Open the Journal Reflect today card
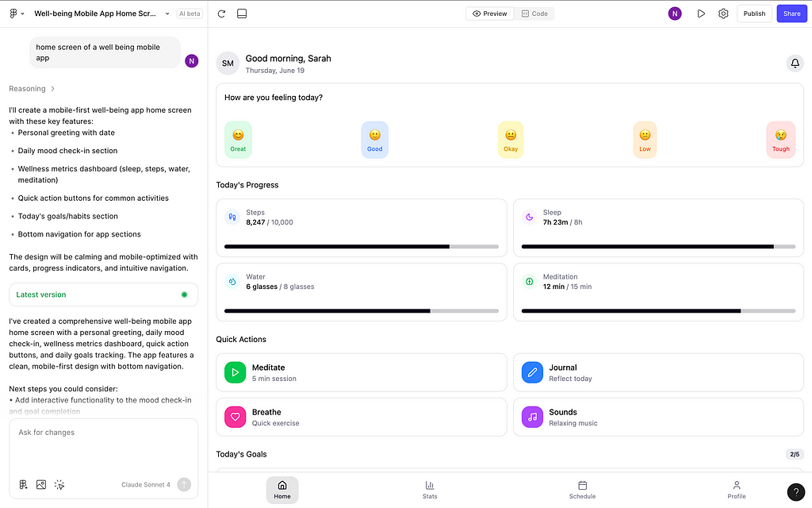Viewport: 812px width, 508px height. [658, 372]
